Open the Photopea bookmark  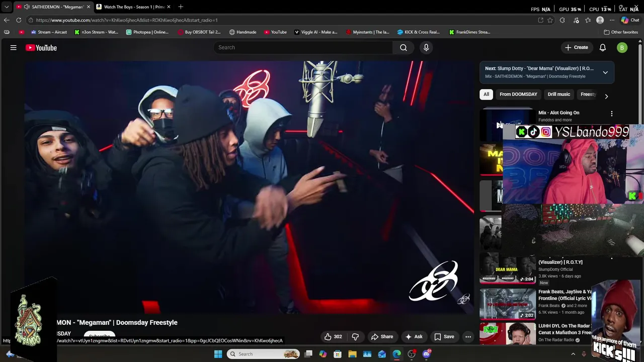(x=147, y=32)
